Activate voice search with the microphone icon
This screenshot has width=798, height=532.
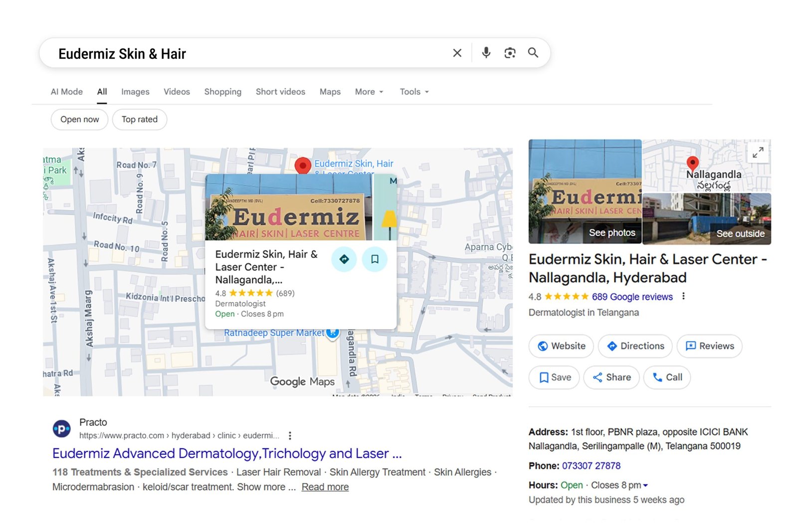pyautogui.click(x=486, y=52)
